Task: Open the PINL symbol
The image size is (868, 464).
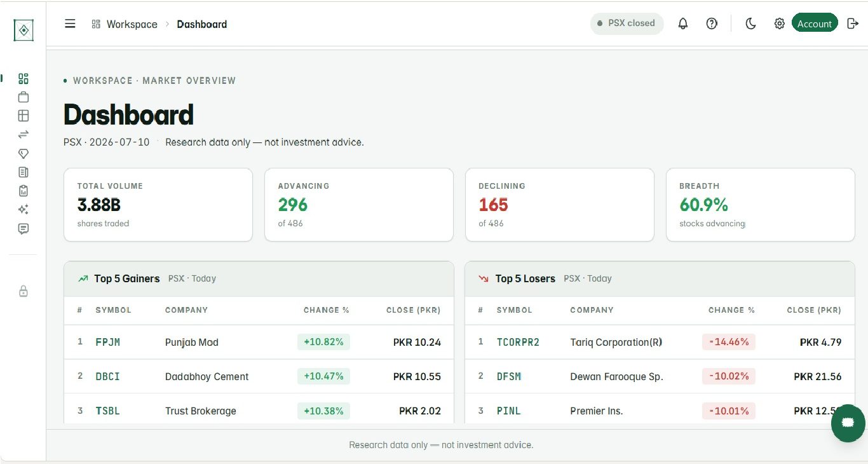Action: [x=508, y=411]
